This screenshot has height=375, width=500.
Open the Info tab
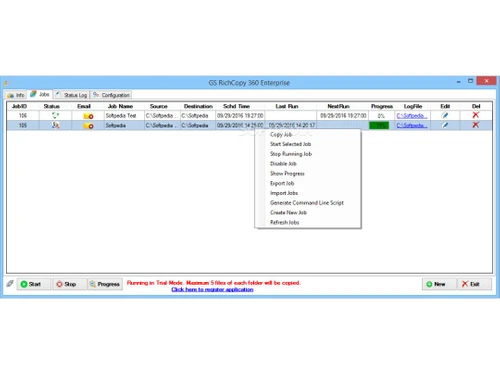coord(16,95)
